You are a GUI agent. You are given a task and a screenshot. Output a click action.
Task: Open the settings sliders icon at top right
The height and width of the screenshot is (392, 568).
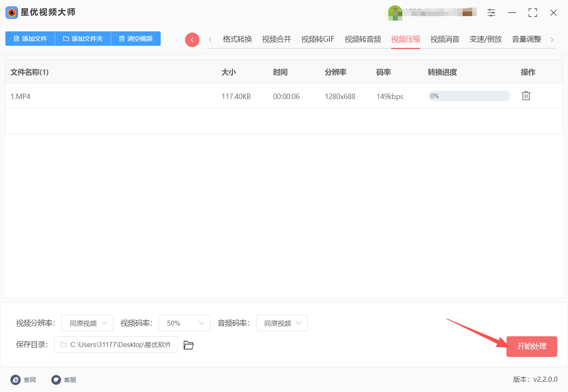[491, 12]
